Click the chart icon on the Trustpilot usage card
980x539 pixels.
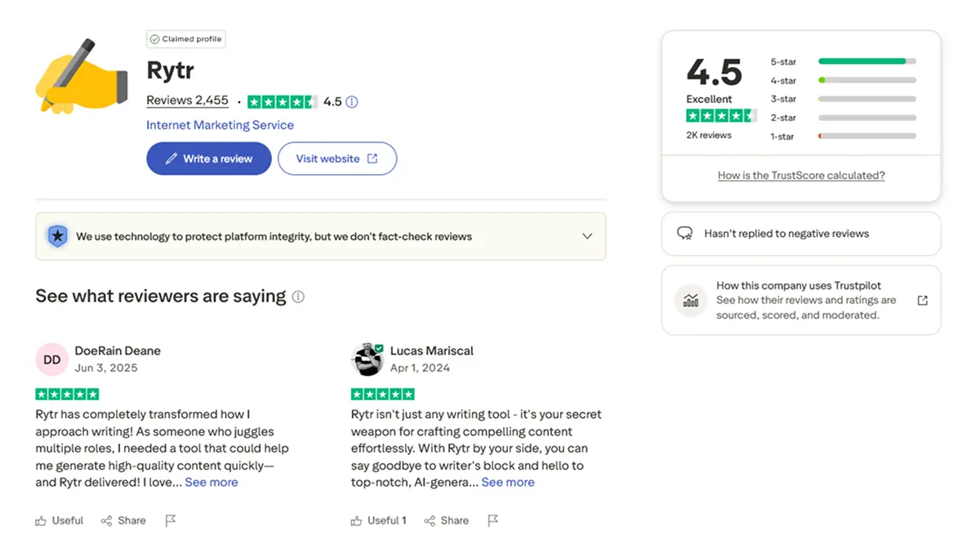[x=690, y=301]
